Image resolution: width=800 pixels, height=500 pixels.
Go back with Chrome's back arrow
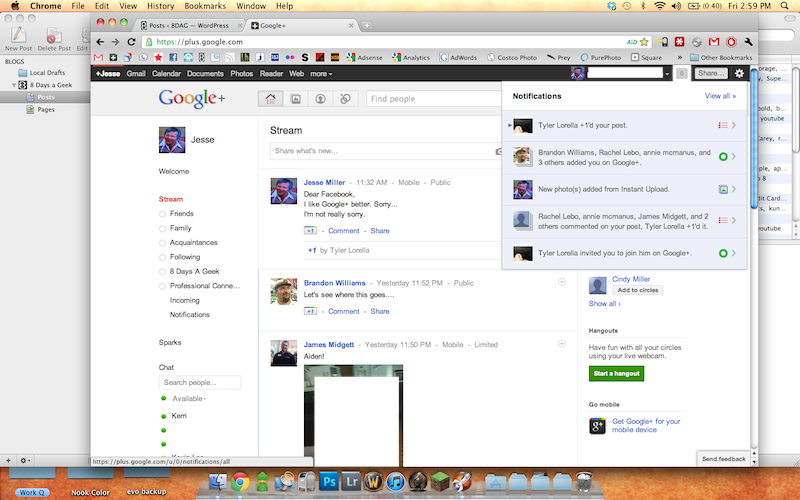point(100,42)
